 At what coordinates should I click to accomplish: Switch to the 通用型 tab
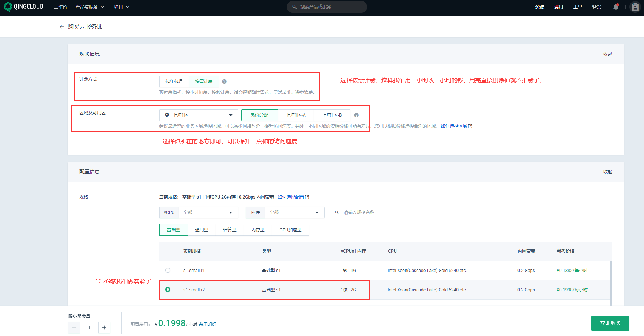pos(202,230)
